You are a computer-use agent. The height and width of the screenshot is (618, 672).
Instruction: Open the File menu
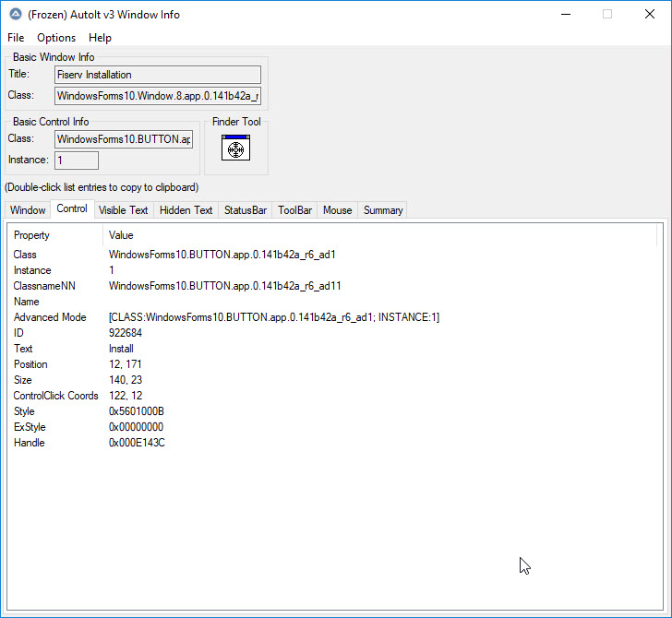tap(16, 38)
